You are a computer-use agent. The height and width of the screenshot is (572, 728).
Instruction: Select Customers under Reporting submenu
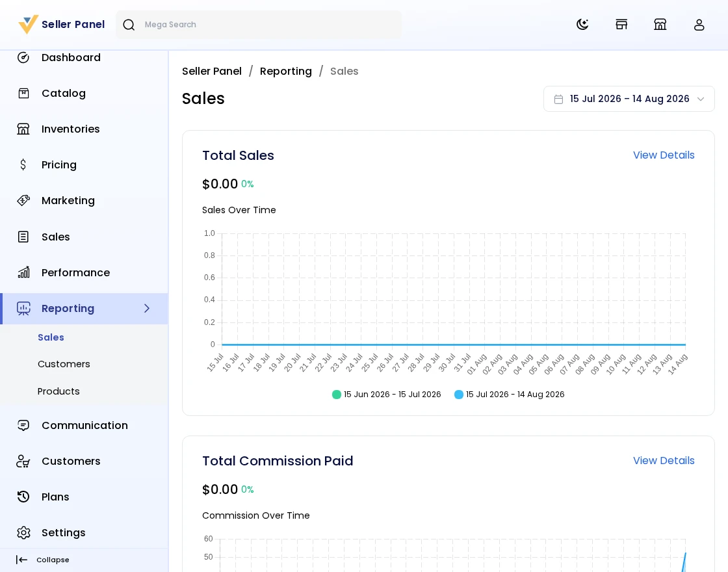(x=64, y=364)
